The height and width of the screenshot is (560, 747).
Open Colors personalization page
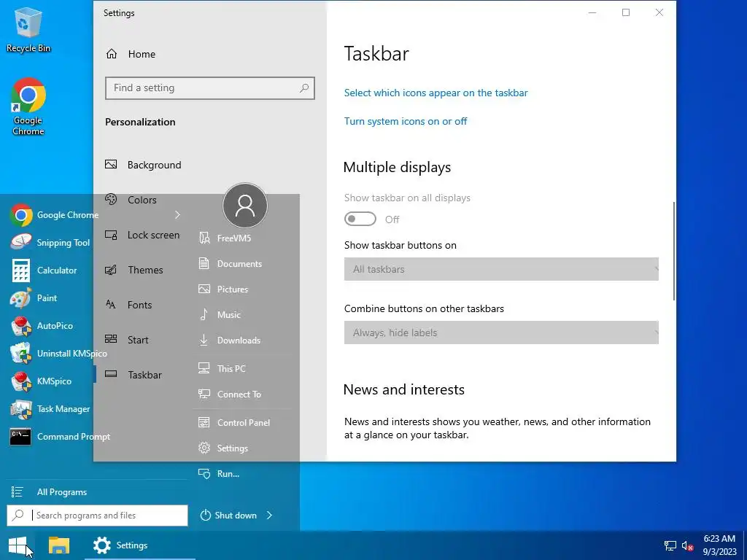131,200
